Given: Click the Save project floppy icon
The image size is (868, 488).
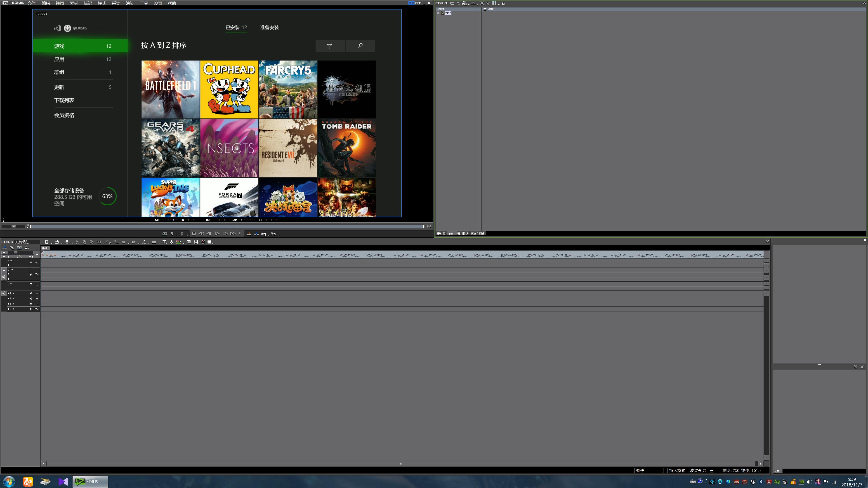Looking at the screenshot, I should (67, 242).
